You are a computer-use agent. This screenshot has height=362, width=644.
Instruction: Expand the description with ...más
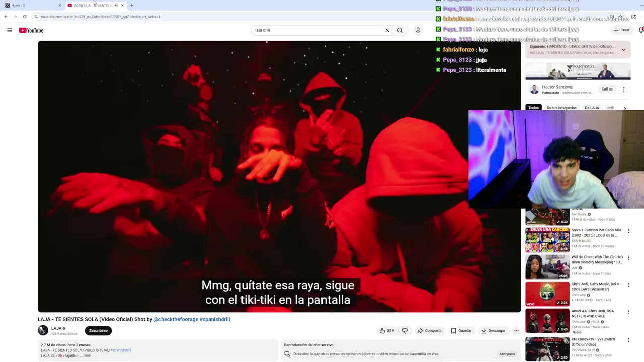(x=85, y=355)
